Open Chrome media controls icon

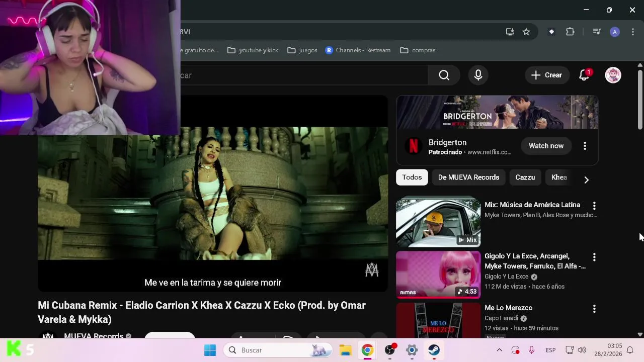597,32
